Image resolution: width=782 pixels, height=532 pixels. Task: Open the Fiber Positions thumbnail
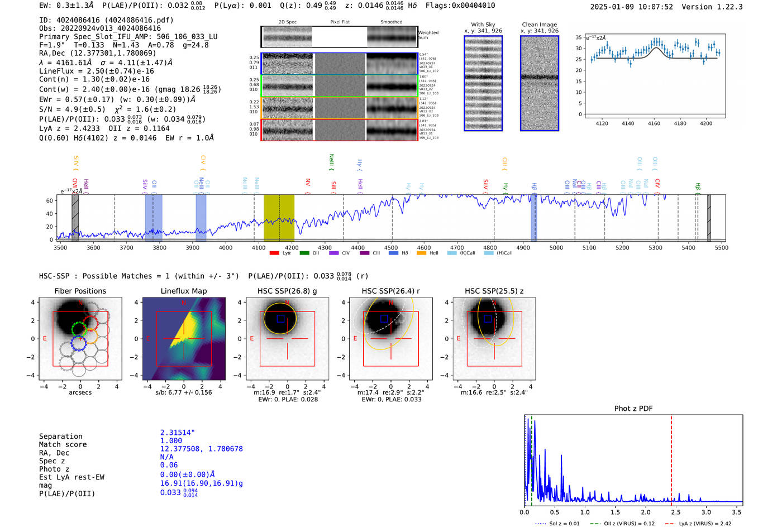[x=80, y=339]
